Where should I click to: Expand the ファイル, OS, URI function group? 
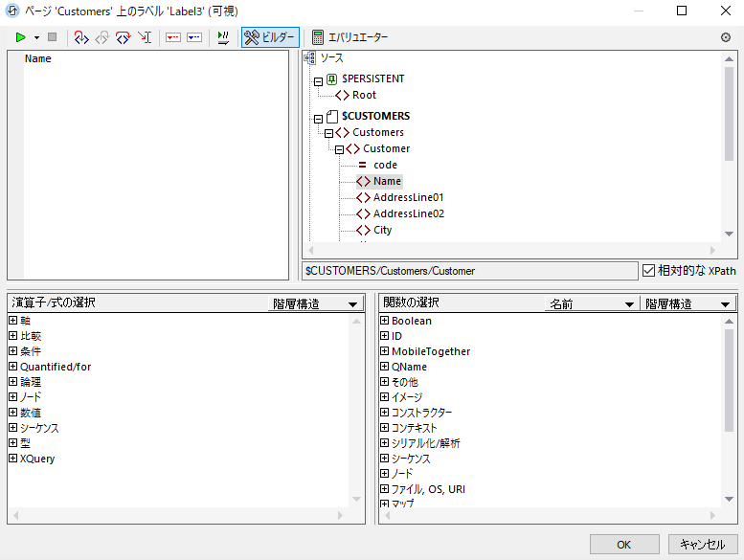[x=384, y=489]
